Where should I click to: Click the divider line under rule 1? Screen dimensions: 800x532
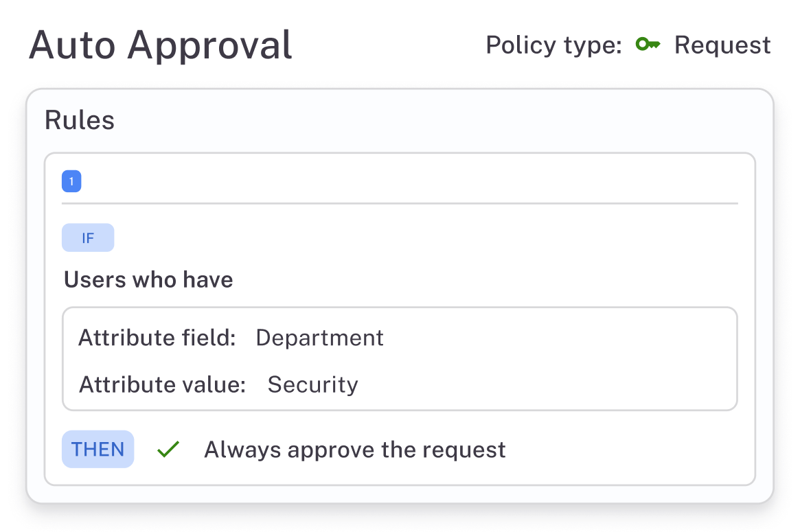pos(400,204)
